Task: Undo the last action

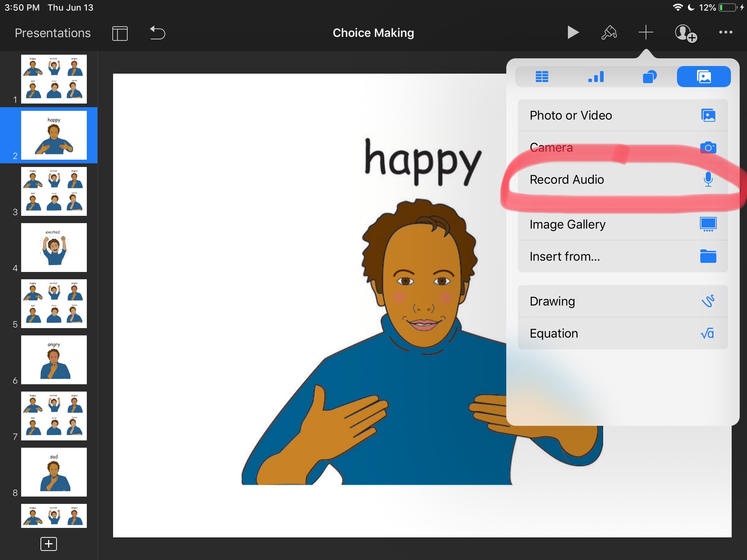Action: tap(158, 33)
